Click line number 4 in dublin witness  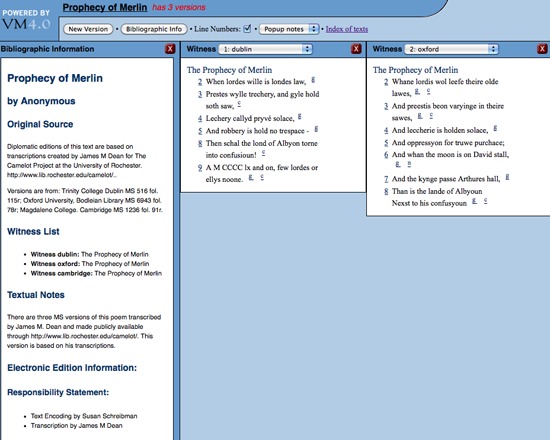[200, 119]
